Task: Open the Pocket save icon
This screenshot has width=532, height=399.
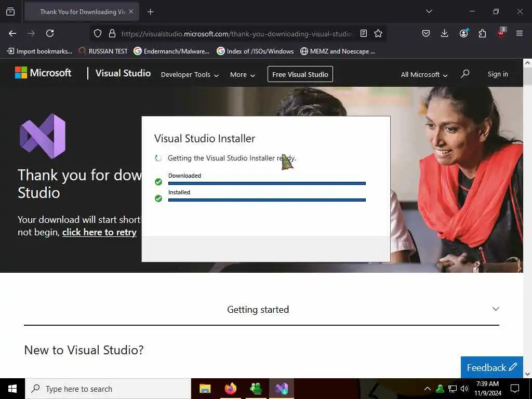Action: tap(426, 33)
